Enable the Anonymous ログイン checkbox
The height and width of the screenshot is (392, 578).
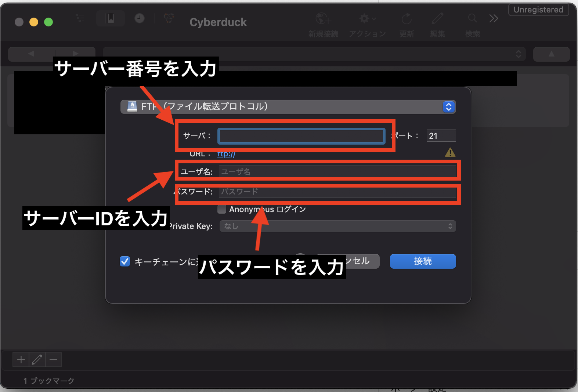tap(222, 209)
